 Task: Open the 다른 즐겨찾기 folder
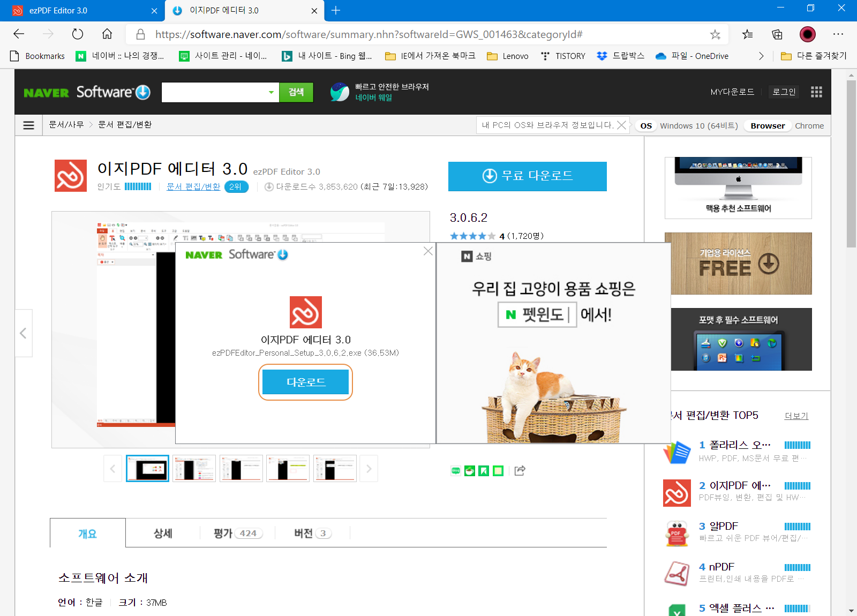tap(814, 56)
